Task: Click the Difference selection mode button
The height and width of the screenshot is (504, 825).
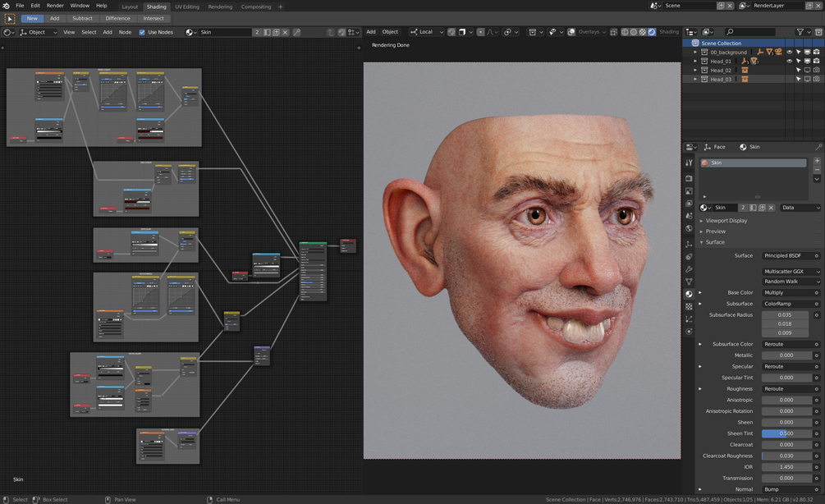Action: (x=117, y=18)
